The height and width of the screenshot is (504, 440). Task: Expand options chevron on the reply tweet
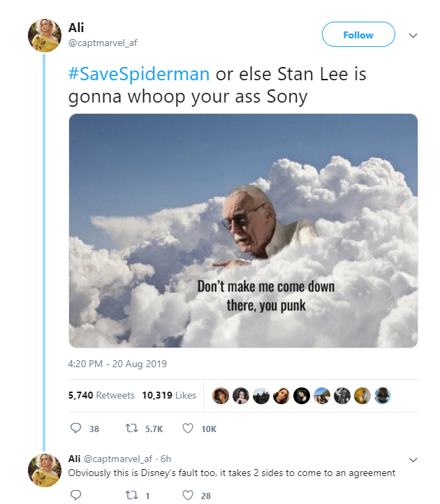[x=412, y=459]
